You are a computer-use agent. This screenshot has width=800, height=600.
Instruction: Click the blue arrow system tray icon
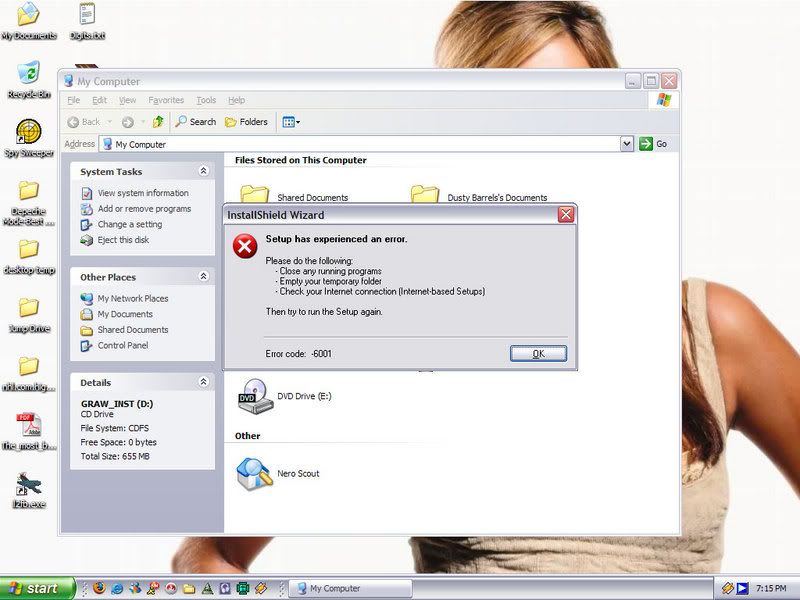[742, 588]
